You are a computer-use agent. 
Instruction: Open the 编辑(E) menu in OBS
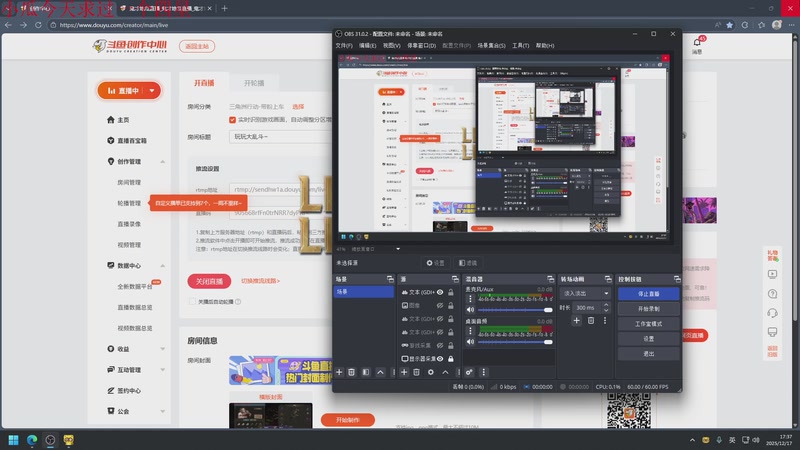coord(367,45)
